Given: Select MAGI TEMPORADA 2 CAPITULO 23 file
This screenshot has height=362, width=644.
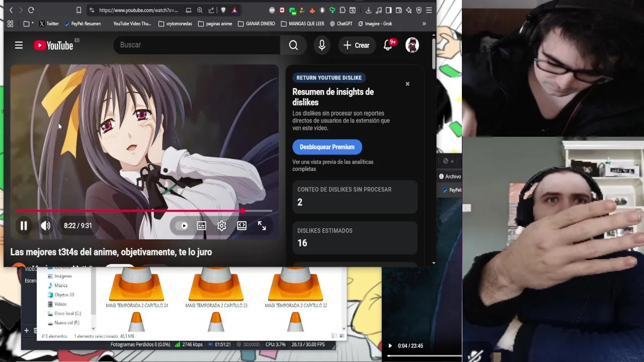Looking at the screenshot, I should (x=216, y=288).
